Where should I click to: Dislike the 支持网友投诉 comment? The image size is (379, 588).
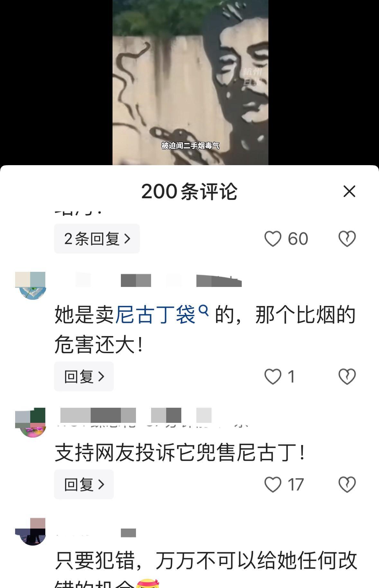[x=347, y=484]
